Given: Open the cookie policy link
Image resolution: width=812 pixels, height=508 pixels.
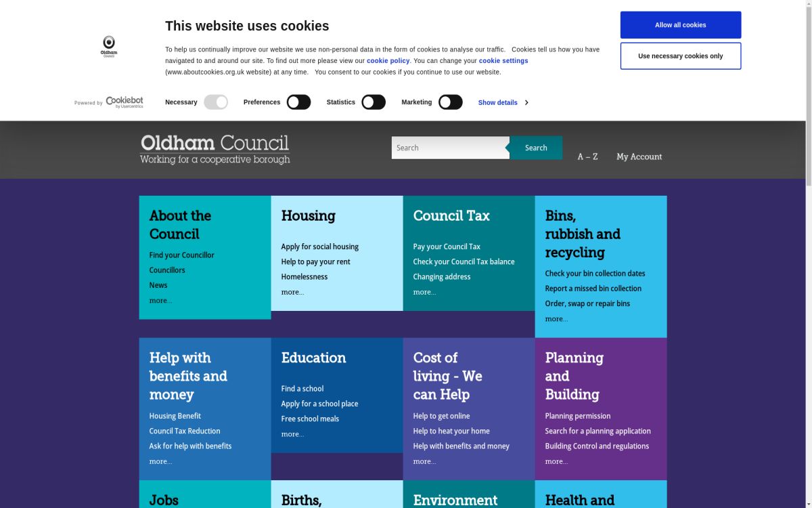Looking at the screenshot, I should tap(387, 60).
